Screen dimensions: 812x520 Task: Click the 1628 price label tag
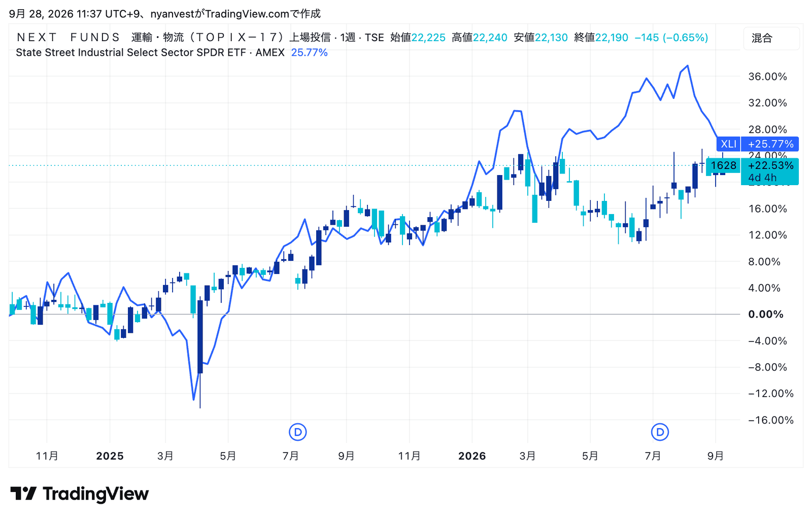point(723,165)
